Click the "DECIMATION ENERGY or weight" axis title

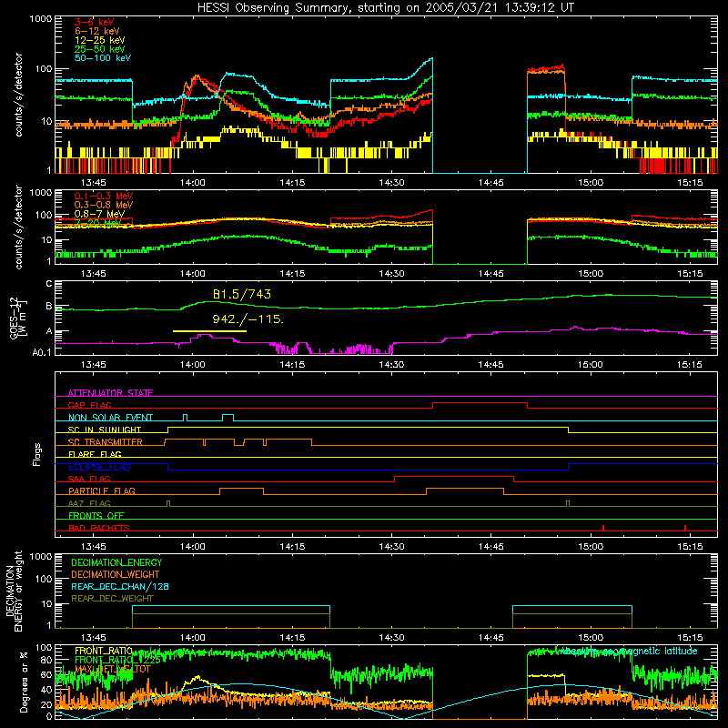pyautogui.click(x=14, y=591)
